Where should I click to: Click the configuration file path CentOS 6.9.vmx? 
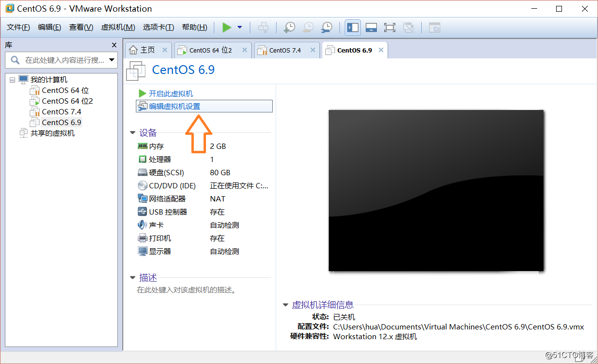point(458,327)
